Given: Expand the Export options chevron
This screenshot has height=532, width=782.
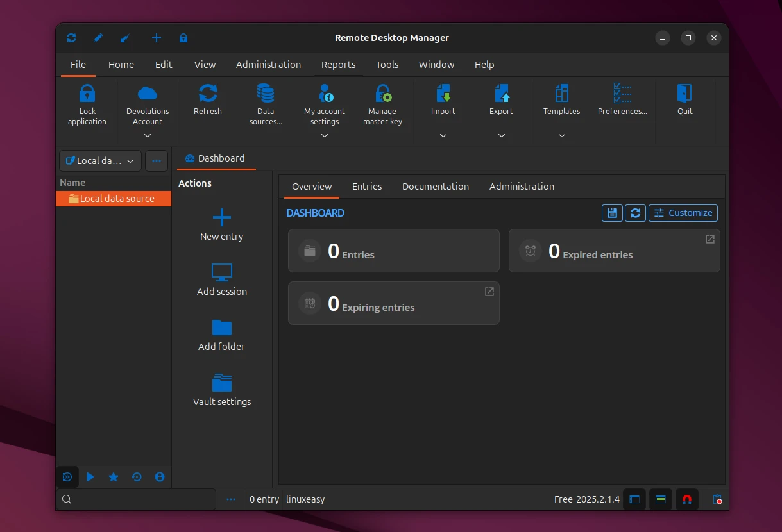Looking at the screenshot, I should pyautogui.click(x=502, y=135).
